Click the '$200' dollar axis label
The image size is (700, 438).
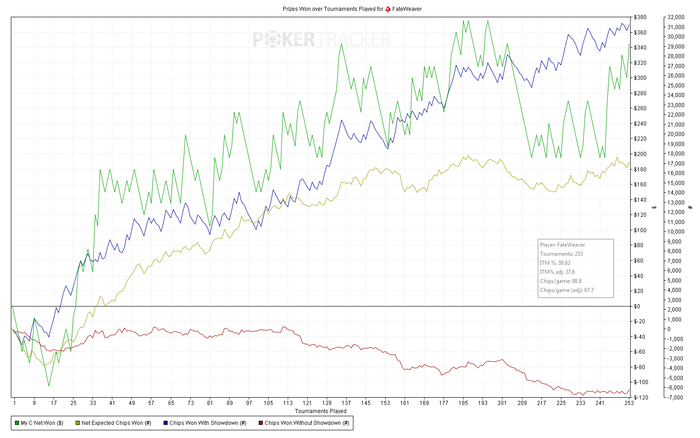(640, 154)
